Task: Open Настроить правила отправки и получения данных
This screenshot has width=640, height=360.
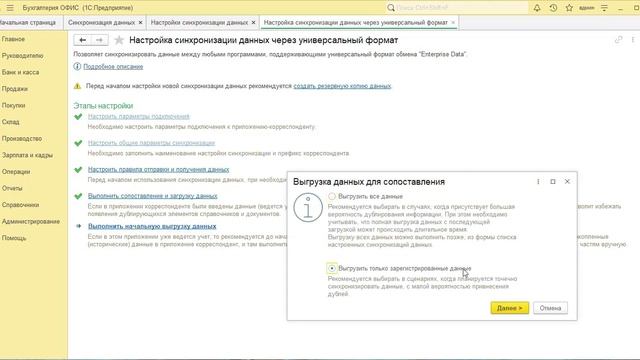Action: (x=158, y=169)
